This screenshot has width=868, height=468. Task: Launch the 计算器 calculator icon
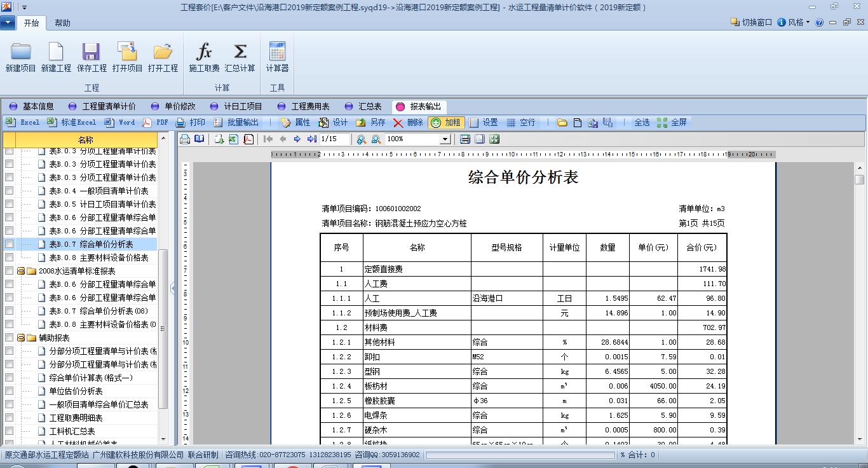tap(277, 52)
